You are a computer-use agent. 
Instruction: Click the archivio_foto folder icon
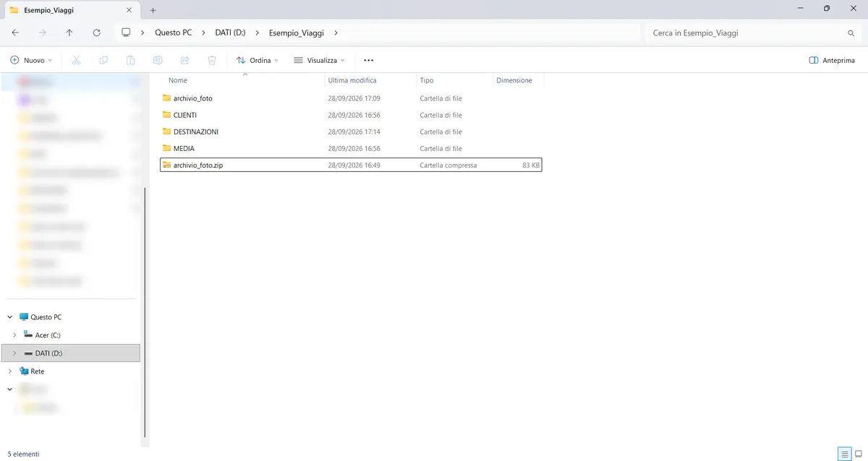[x=166, y=98]
